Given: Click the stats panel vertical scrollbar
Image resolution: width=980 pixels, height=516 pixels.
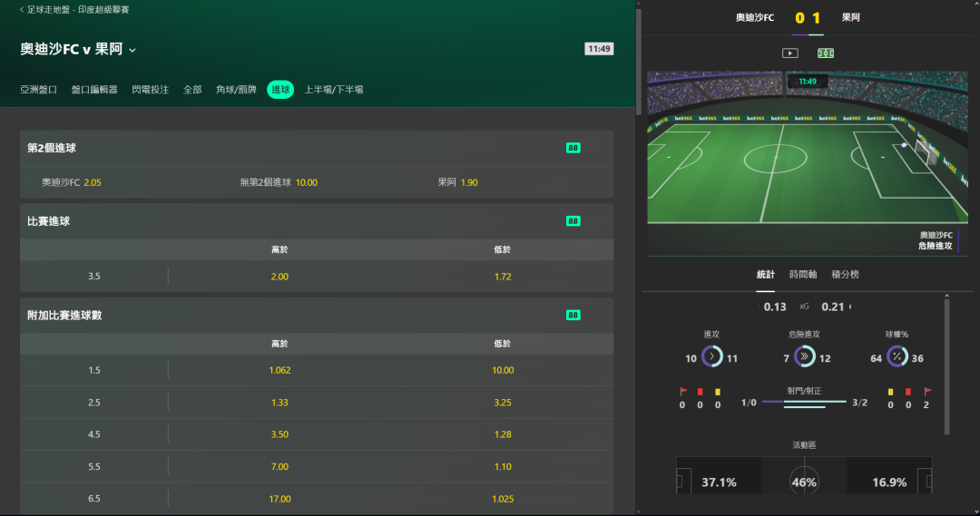Looking at the screenshot, I should (946, 365).
